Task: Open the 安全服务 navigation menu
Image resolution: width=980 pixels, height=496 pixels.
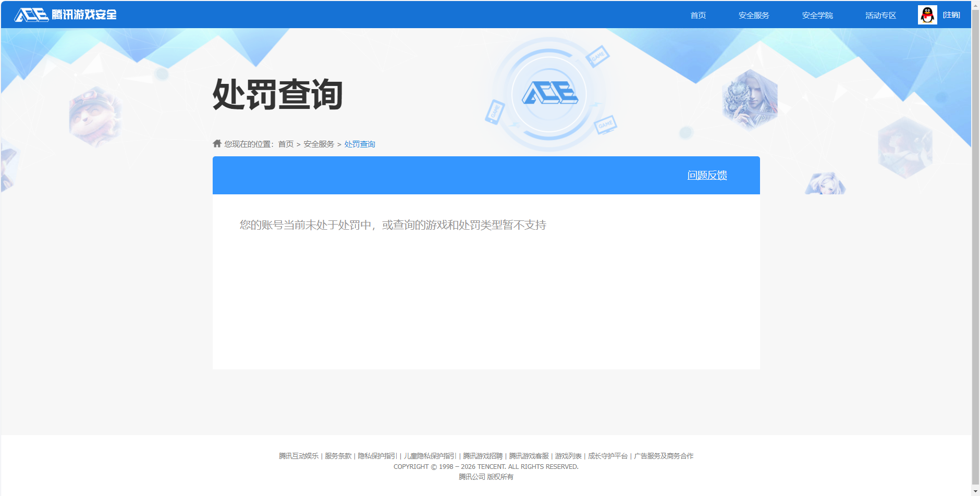Action: coord(753,15)
